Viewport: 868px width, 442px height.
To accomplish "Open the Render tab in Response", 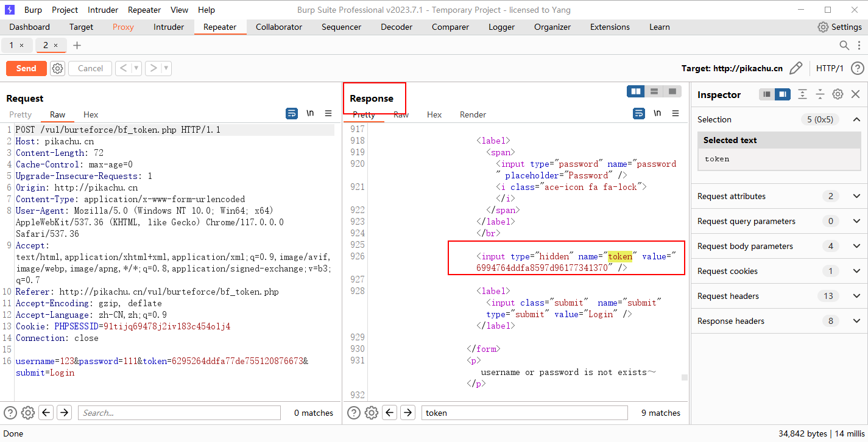I will tap(473, 114).
